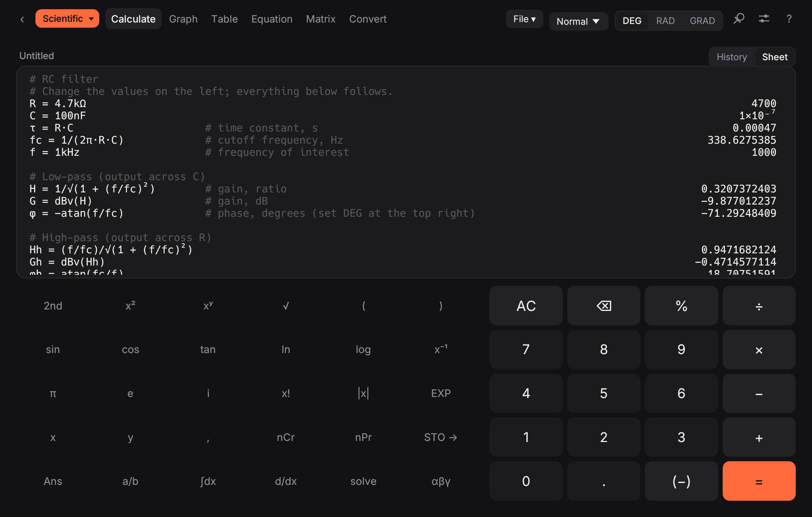The width and height of the screenshot is (812, 517).
Task: Toggle the 2nd function key
Action: pyautogui.click(x=53, y=306)
